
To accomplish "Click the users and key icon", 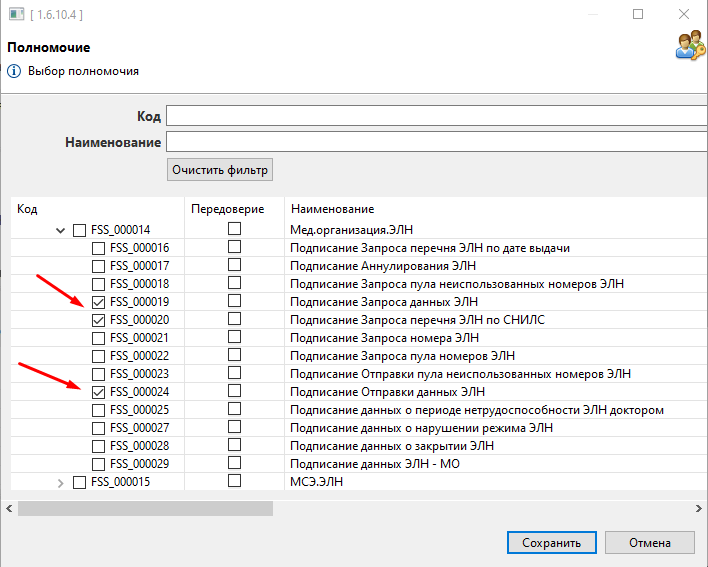I will (690, 45).
